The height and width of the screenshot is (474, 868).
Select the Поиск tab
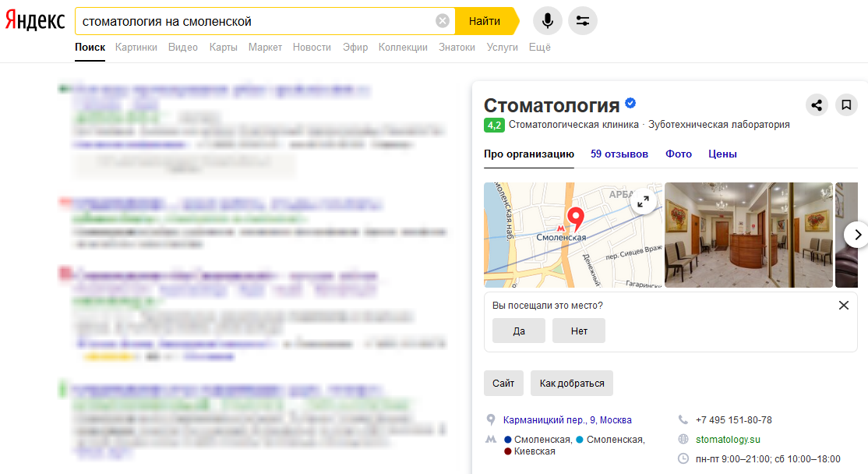click(90, 47)
